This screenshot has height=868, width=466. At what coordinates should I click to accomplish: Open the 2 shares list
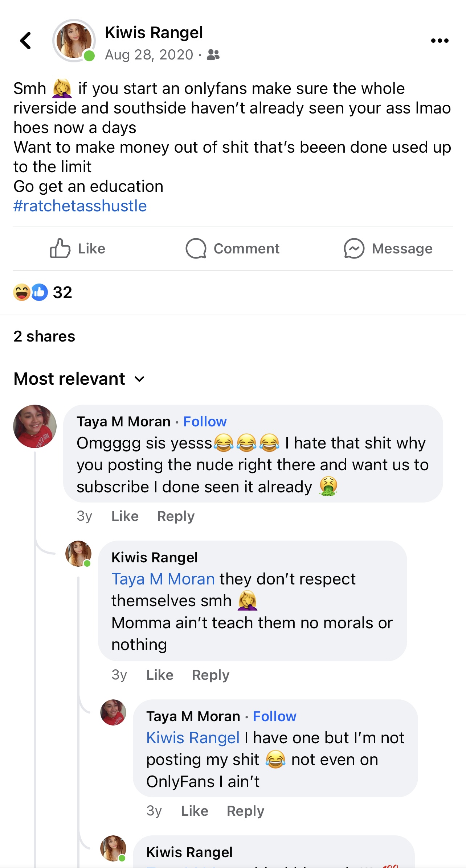click(44, 336)
